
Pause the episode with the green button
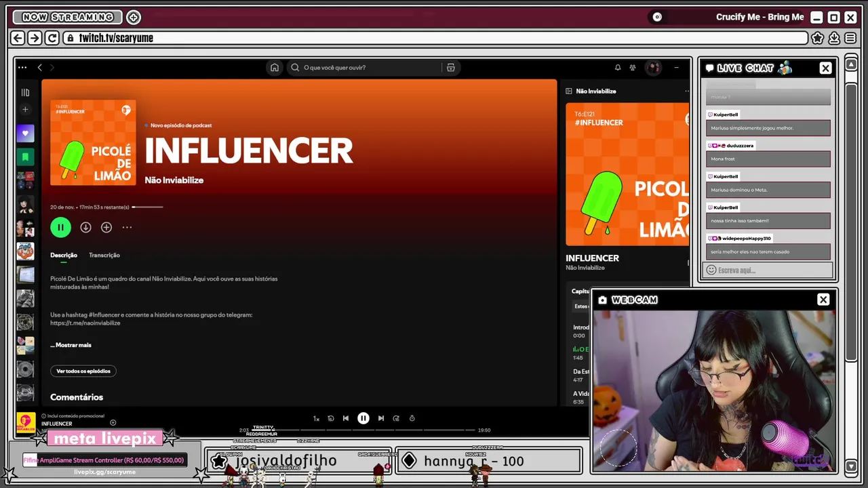[60, 228]
